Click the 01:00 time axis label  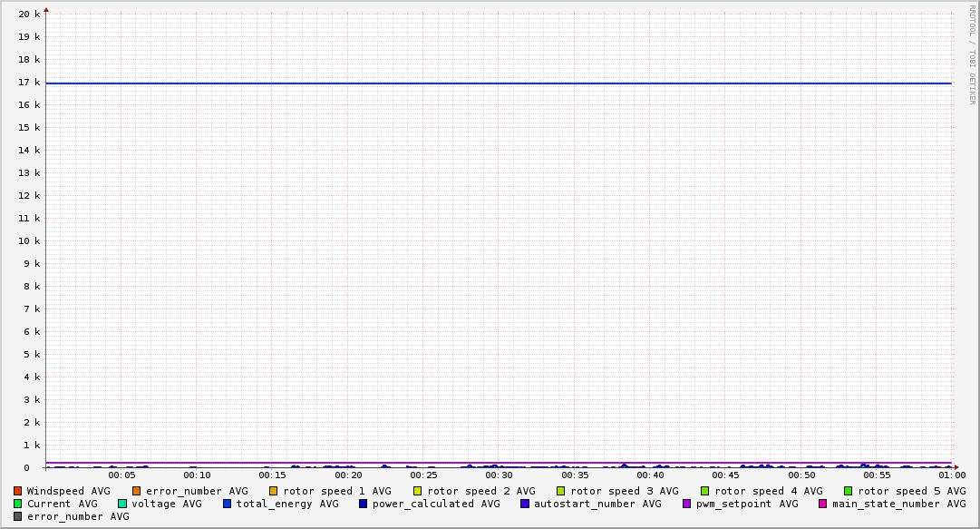coord(951,475)
